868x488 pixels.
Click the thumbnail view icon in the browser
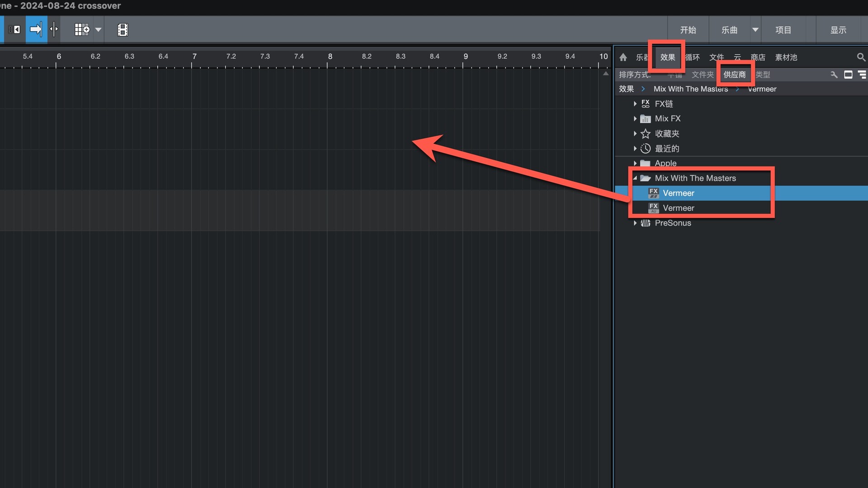click(x=848, y=75)
